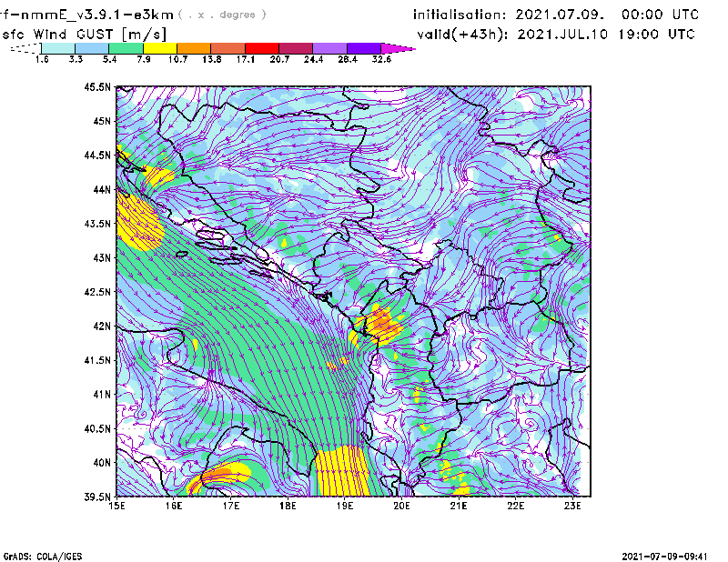Viewport: 728px width, 562px height.
Task: Click the violet 28.4–32.6 legend swatch
Action: (363, 48)
